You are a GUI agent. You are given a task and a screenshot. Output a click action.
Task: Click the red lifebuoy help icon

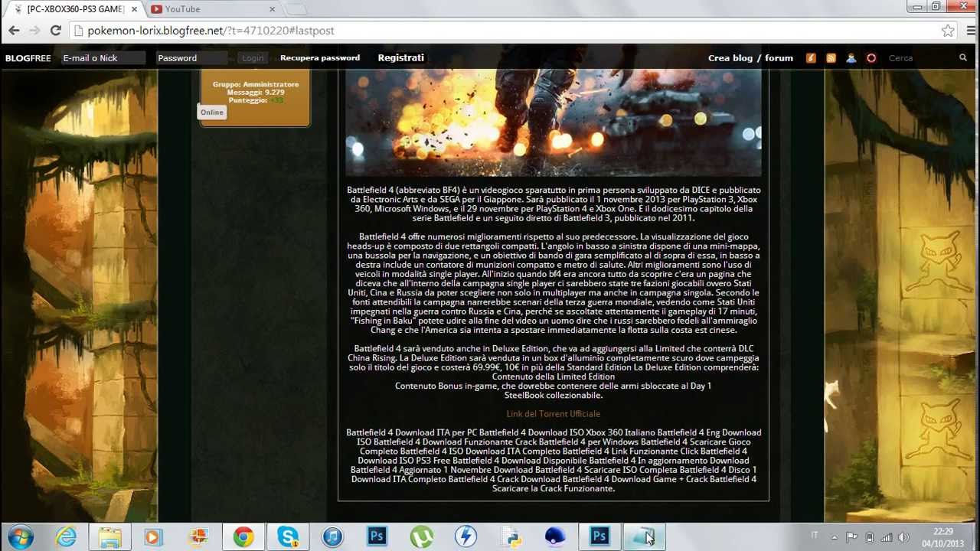871,58
